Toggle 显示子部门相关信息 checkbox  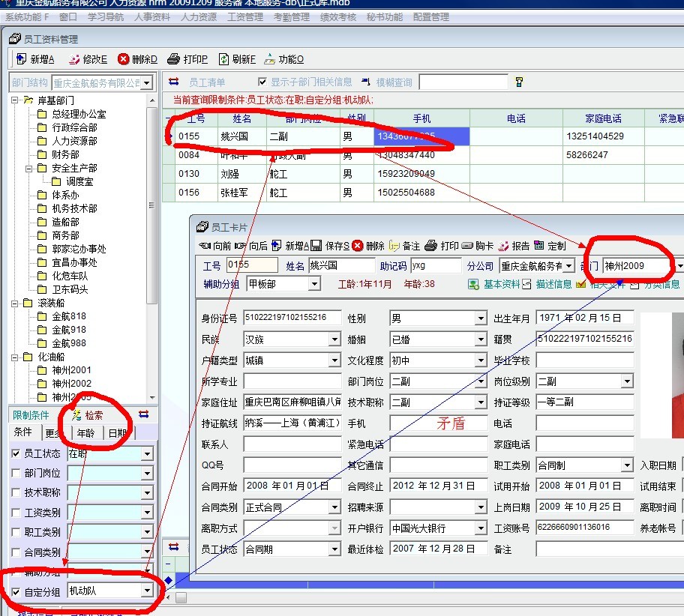pos(262,82)
